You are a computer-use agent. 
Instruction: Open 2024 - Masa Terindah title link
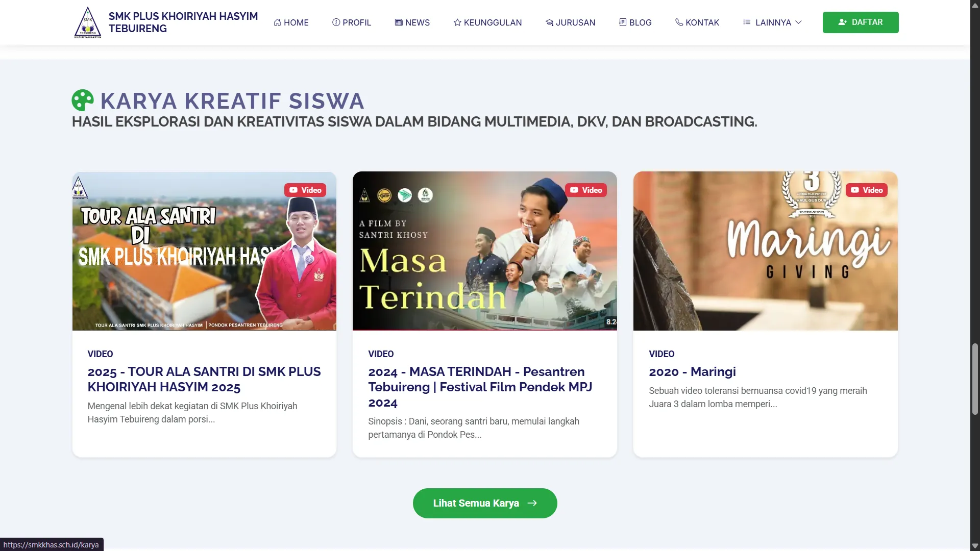pos(480,387)
